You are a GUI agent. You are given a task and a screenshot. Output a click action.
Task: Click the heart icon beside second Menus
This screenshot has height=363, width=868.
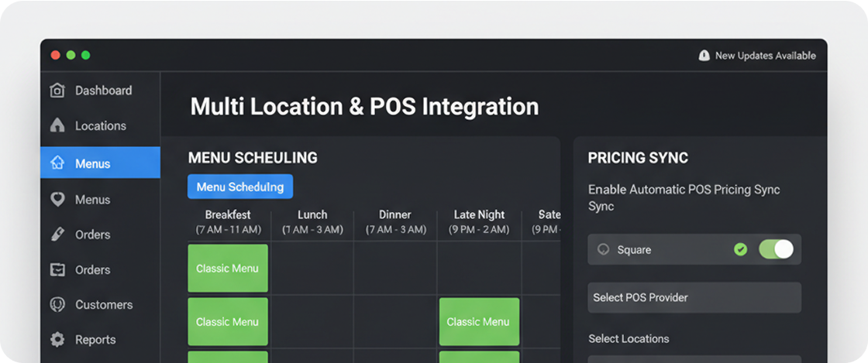pos(57,200)
